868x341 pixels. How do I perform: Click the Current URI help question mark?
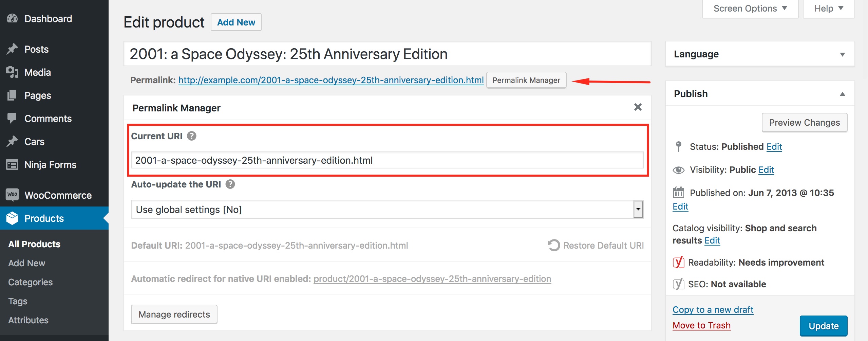pos(191,136)
